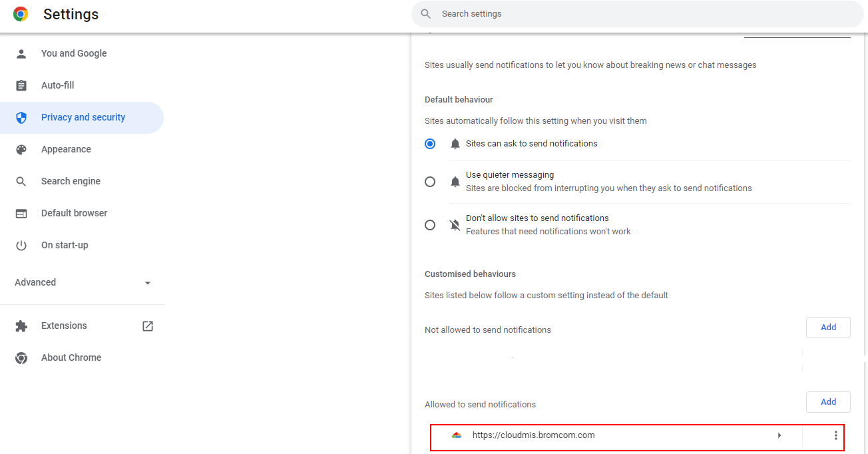Expand the Advanced settings section
This screenshot has width=868, height=454.
tap(147, 282)
